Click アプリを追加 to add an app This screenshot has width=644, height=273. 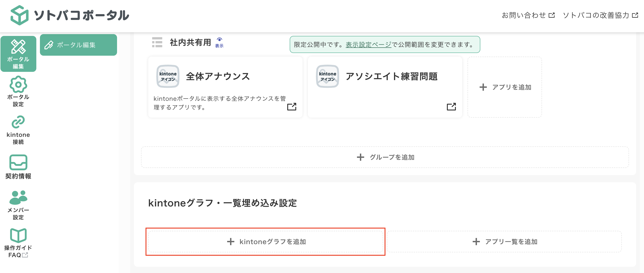[x=505, y=87]
